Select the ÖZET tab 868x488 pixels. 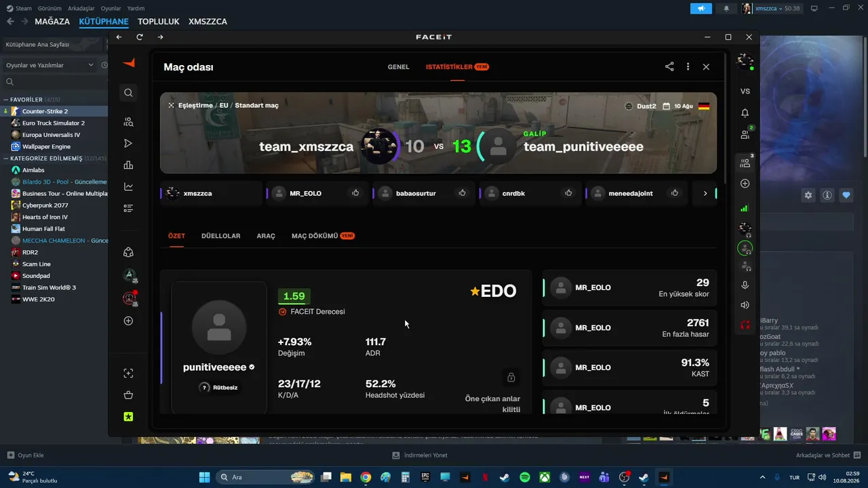pyautogui.click(x=176, y=236)
